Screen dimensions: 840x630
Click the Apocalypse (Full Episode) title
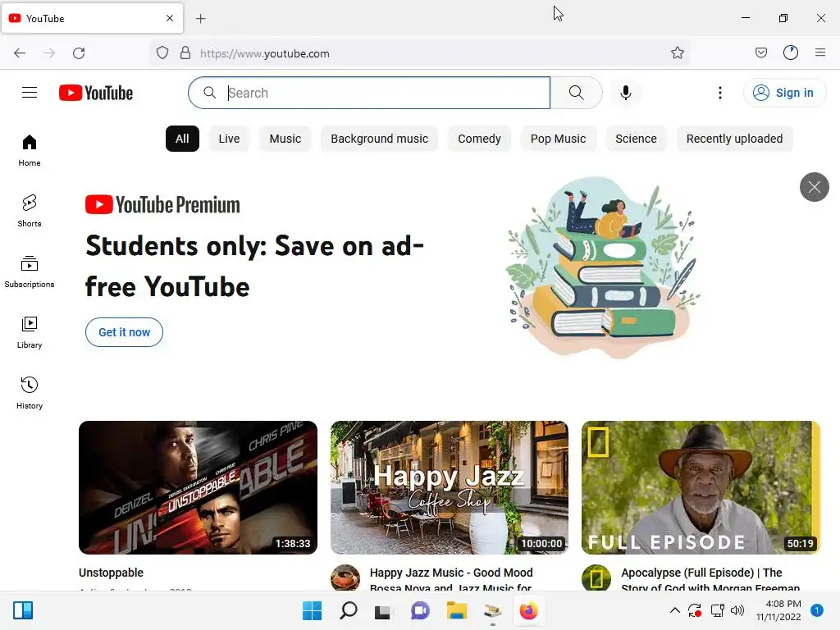tap(710, 580)
